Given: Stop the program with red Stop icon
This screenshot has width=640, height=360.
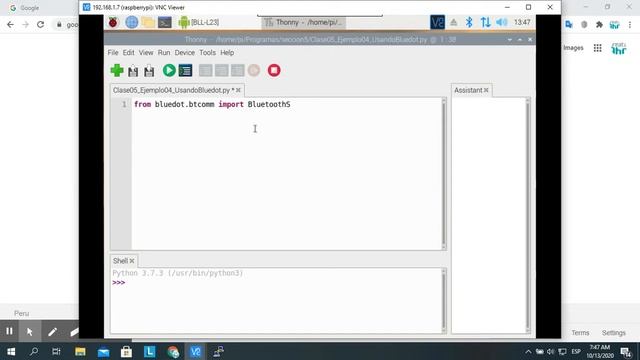Looking at the screenshot, I should tap(274, 70).
